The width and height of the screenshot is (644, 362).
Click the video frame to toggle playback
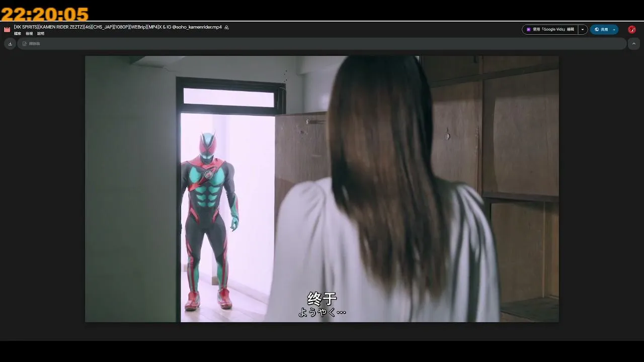[x=322, y=189]
